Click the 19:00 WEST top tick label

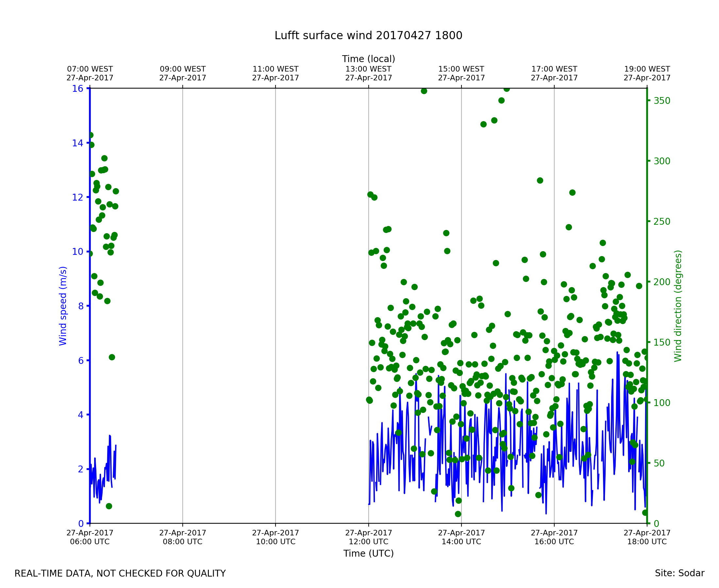pos(647,73)
